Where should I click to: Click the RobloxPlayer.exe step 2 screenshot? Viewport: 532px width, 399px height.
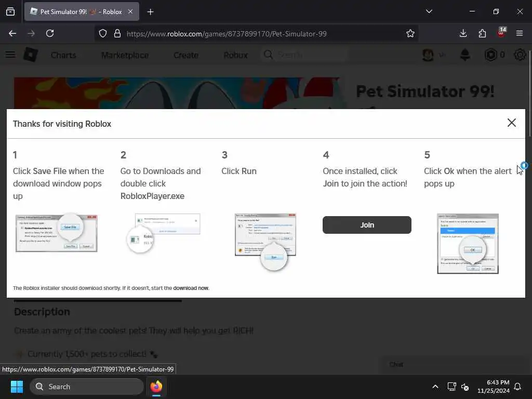coord(163,233)
